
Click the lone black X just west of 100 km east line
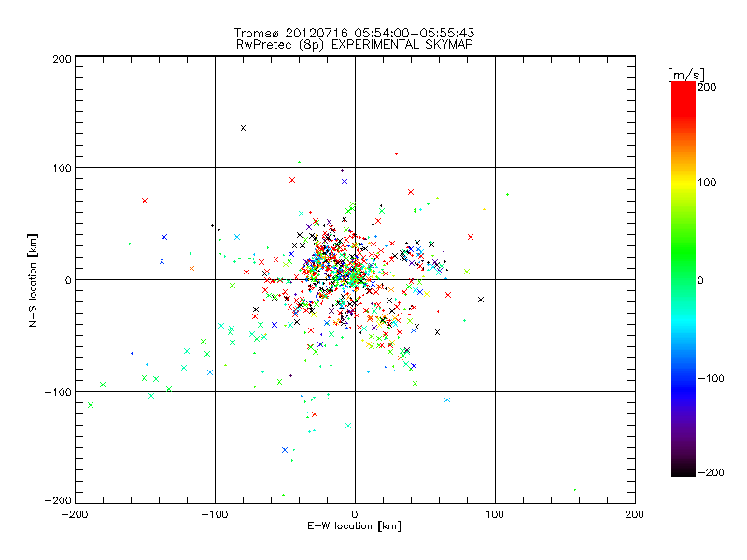481,300
